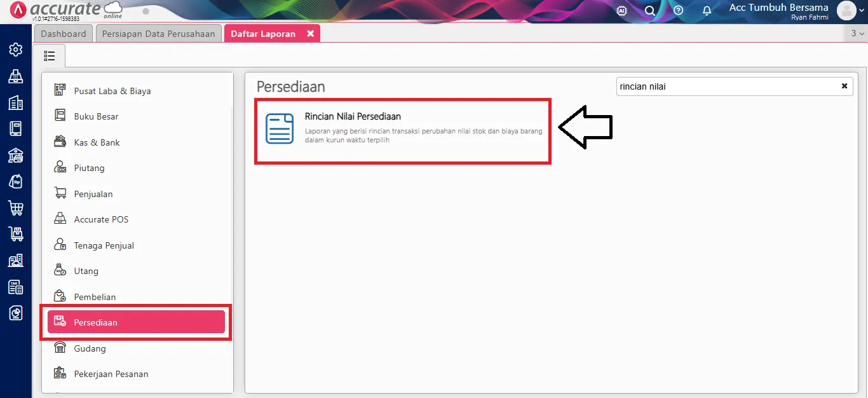The width and height of the screenshot is (868, 398).
Task: Click the Accurate Online logo
Action: [x=67, y=11]
